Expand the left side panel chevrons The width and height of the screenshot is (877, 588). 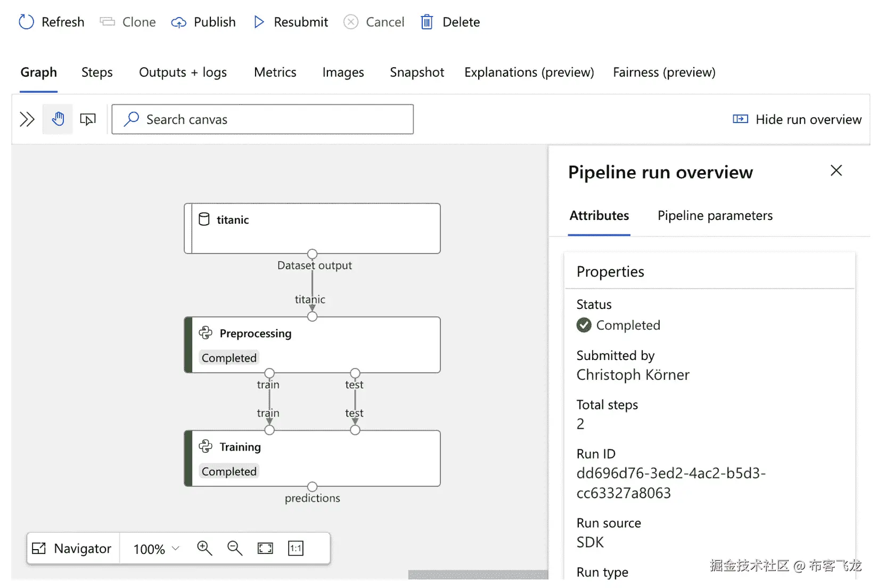[x=27, y=119]
